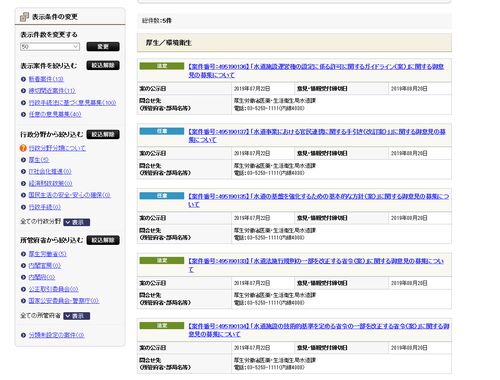Click the 表示件数を変更する label

[x=49, y=35]
